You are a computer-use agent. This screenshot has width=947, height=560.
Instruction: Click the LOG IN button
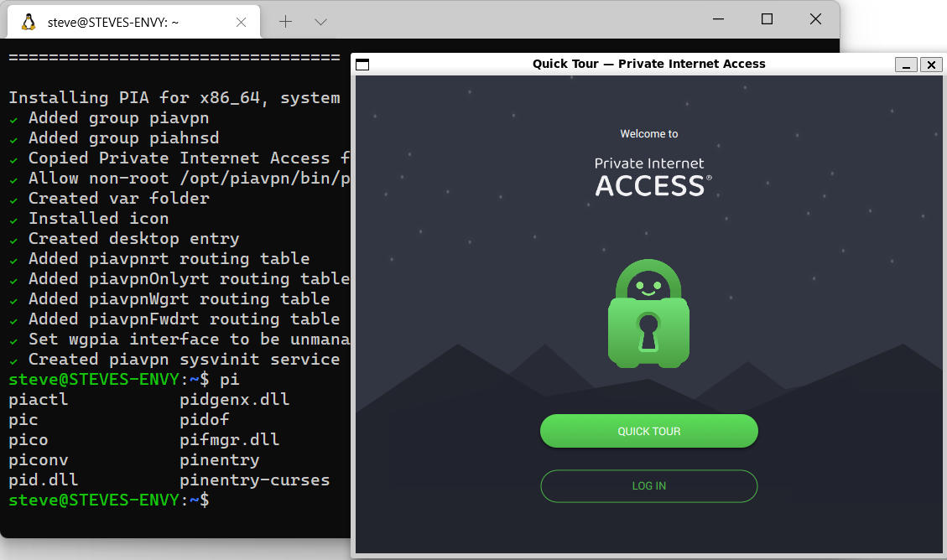coord(648,485)
